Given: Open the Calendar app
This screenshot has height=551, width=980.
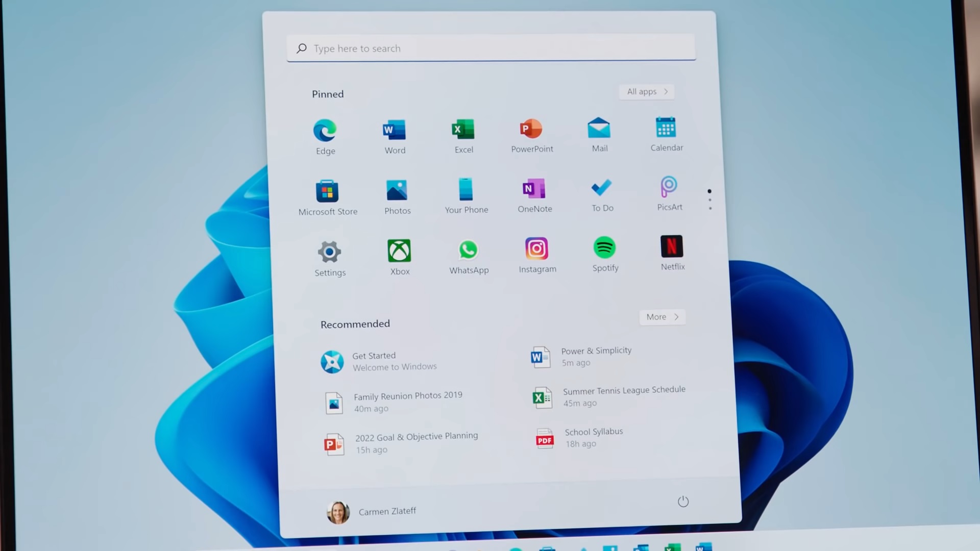Looking at the screenshot, I should coord(667,133).
